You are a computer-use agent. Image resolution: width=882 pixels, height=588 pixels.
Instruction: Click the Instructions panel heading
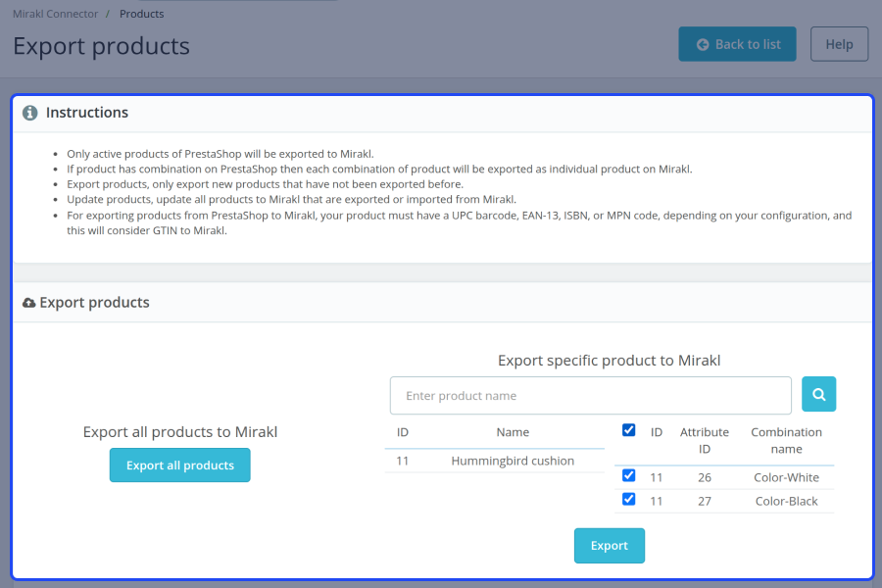[x=87, y=113]
